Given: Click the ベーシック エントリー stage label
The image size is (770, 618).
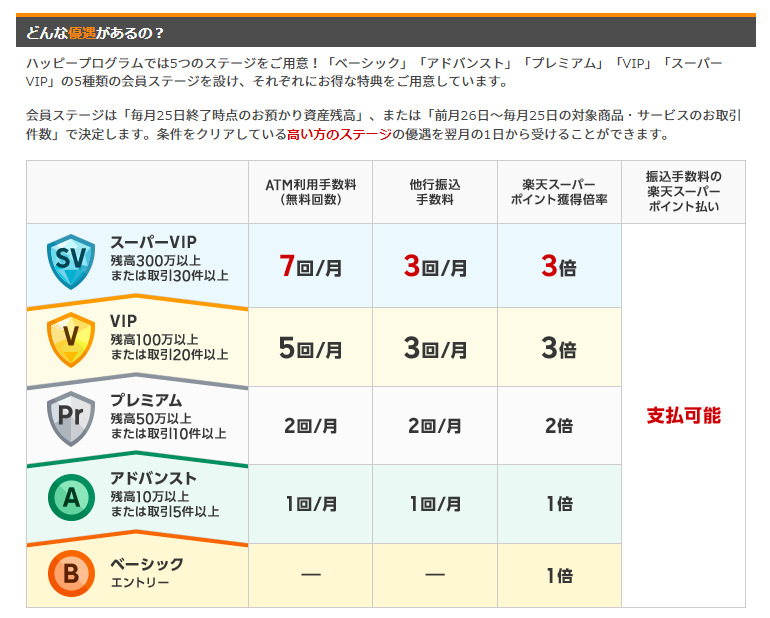Looking at the screenshot, I should tap(146, 573).
